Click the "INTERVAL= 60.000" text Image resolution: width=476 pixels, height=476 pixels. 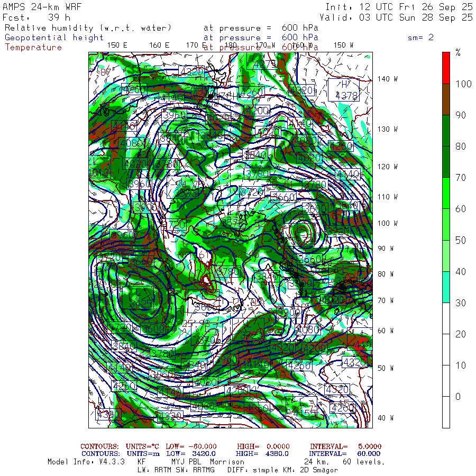345,454
